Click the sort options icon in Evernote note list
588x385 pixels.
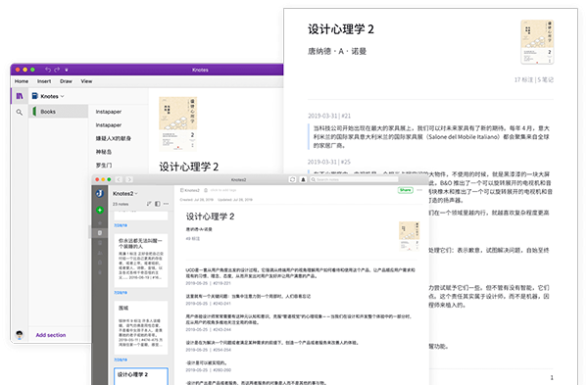pyautogui.click(x=149, y=204)
